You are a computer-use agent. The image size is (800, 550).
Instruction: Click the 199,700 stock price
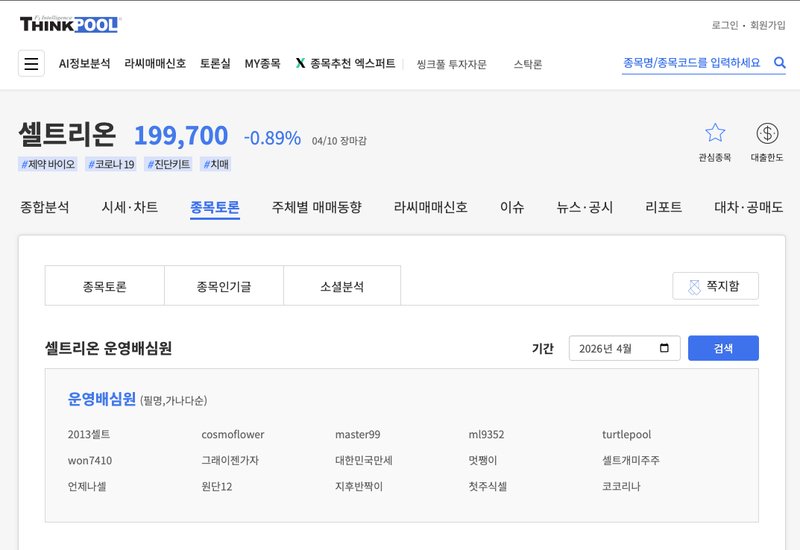click(181, 136)
